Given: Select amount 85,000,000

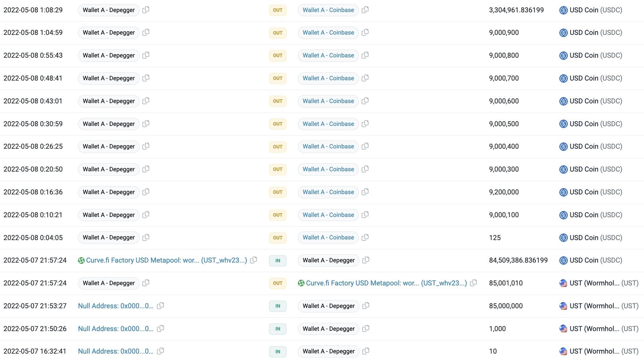Looking at the screenshot, I should point(506,306).
